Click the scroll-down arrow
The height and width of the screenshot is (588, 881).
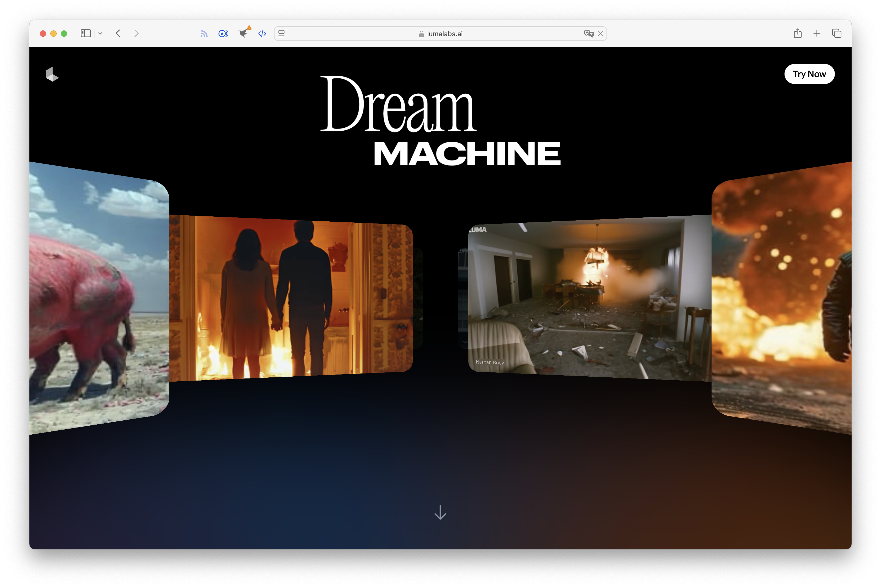440,512
